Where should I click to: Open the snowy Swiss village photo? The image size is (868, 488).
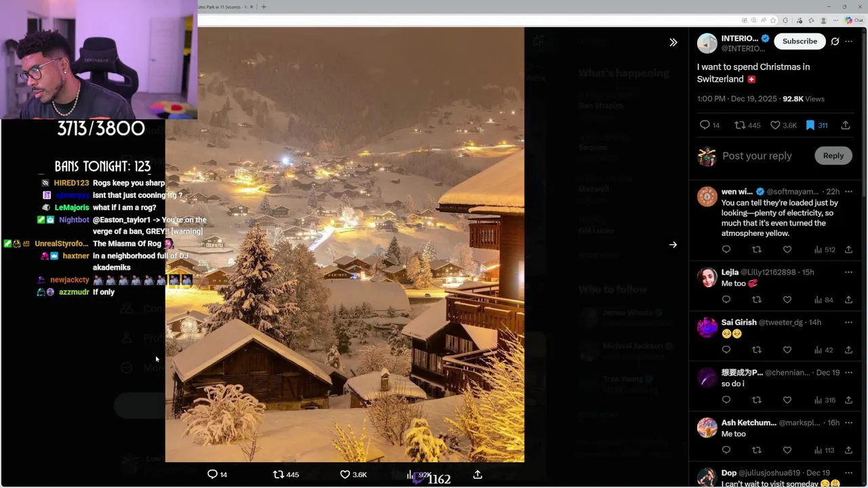pos(344,245)
